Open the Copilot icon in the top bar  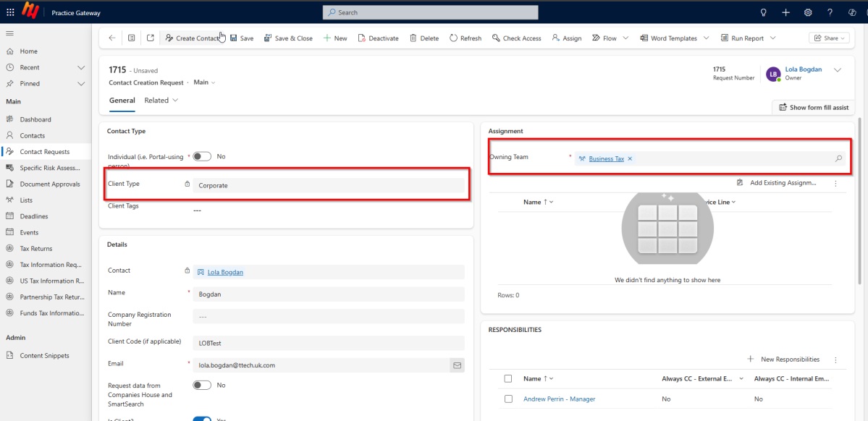pos(852,12)
